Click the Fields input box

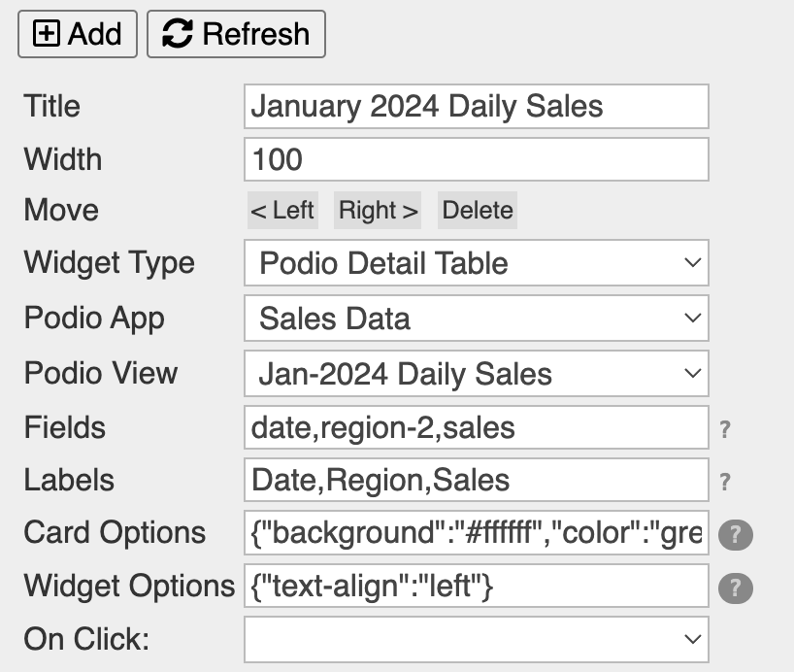(x=476, y=427)
